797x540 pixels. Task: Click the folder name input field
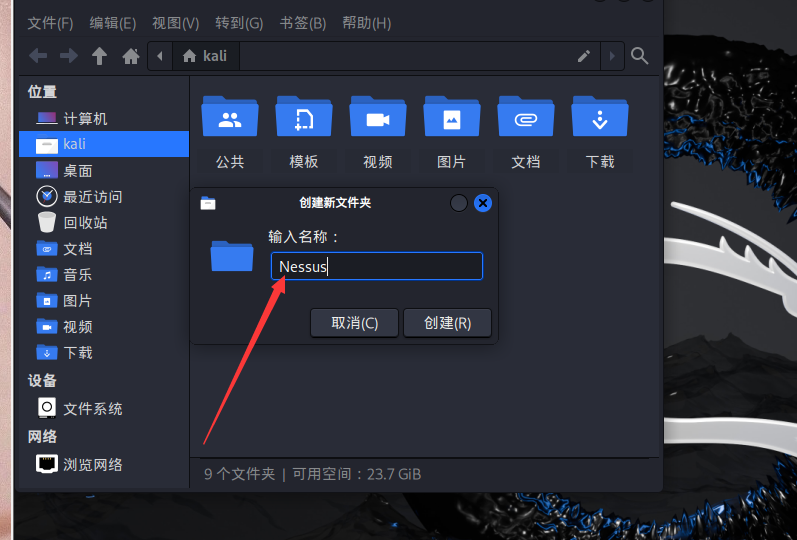[377, 266]
